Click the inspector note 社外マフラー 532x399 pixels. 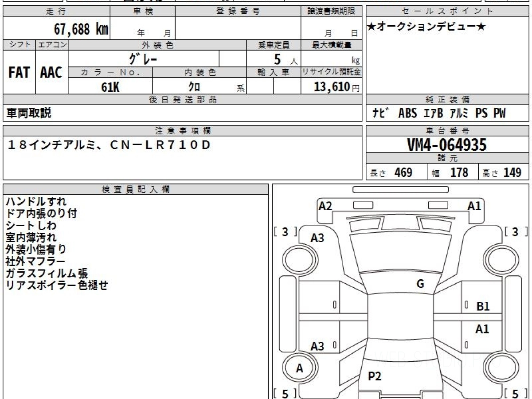(x=35, y=262)
